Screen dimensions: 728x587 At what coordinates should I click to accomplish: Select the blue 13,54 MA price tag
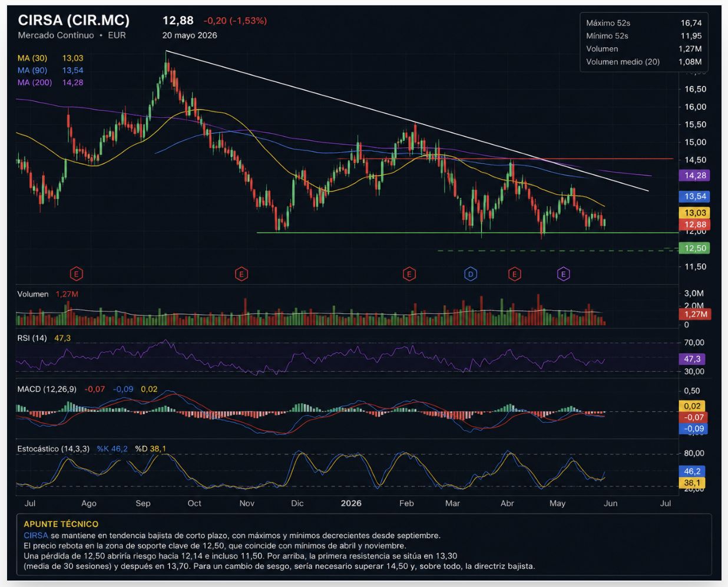pyautogui.click(x=695, y=197)
